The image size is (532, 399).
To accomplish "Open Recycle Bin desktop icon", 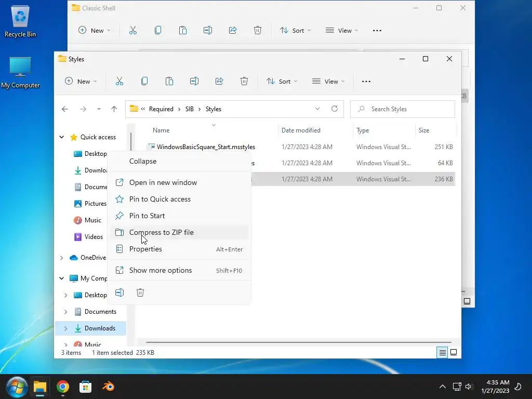I will point(20,21).
